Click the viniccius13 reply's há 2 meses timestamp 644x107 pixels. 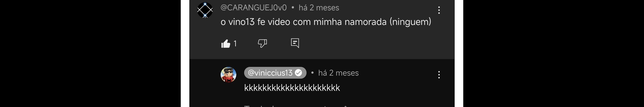(x=338, y=73)
